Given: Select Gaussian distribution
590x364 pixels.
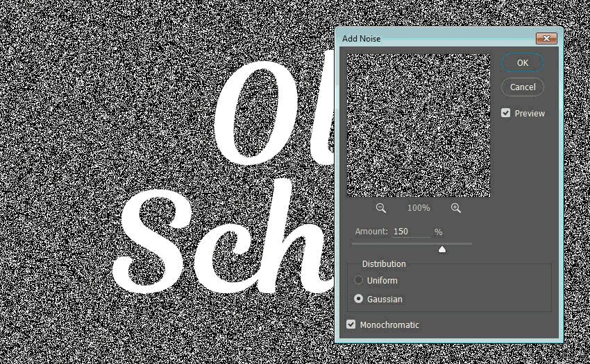Looking at the screenshot, I should pyautogui.click(x=359, y=299).
